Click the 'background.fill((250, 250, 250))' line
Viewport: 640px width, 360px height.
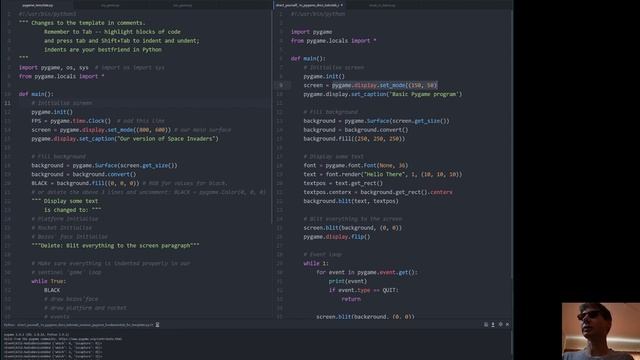354,139
